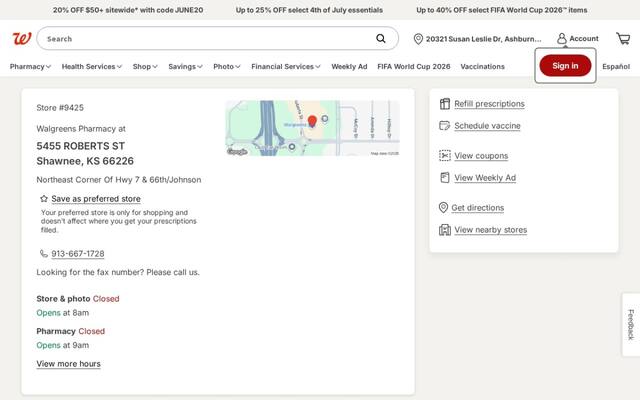Image resolution: width=640 pixels, height=400 pixels.
Task: Click the Account label
Action: pos(584,38)
